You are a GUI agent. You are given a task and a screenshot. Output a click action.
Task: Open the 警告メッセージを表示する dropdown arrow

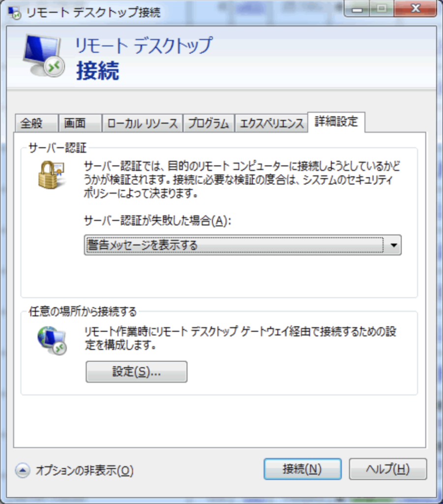pos(393,245)
